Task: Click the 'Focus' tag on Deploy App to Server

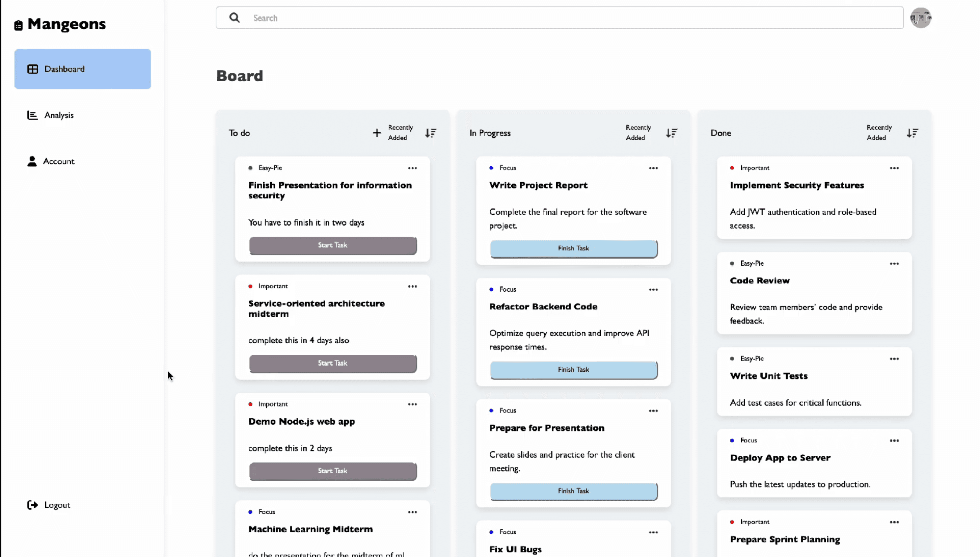Action: [748, 440]
